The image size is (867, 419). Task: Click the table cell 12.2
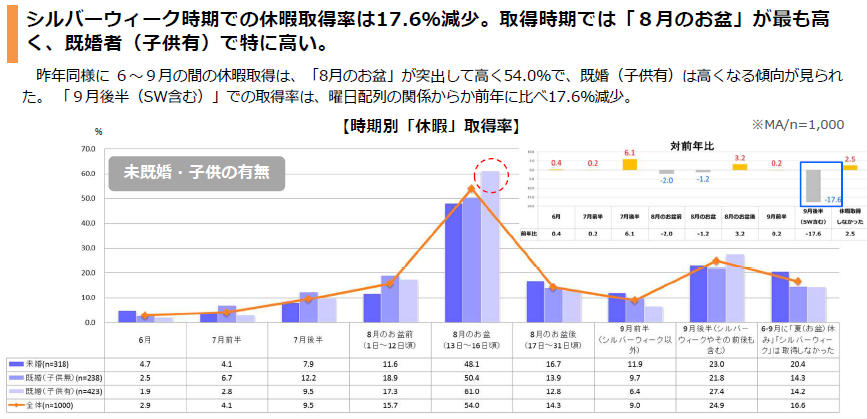(309, 378)
